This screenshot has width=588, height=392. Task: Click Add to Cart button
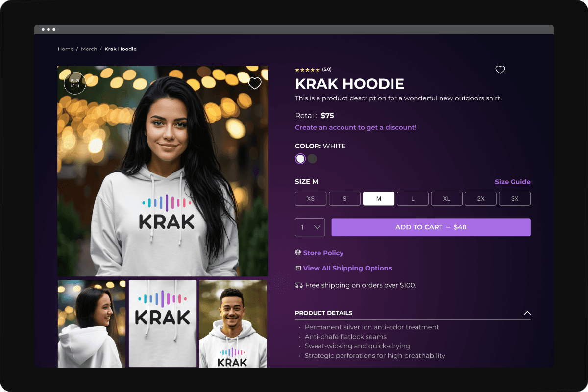pos(431,227)
